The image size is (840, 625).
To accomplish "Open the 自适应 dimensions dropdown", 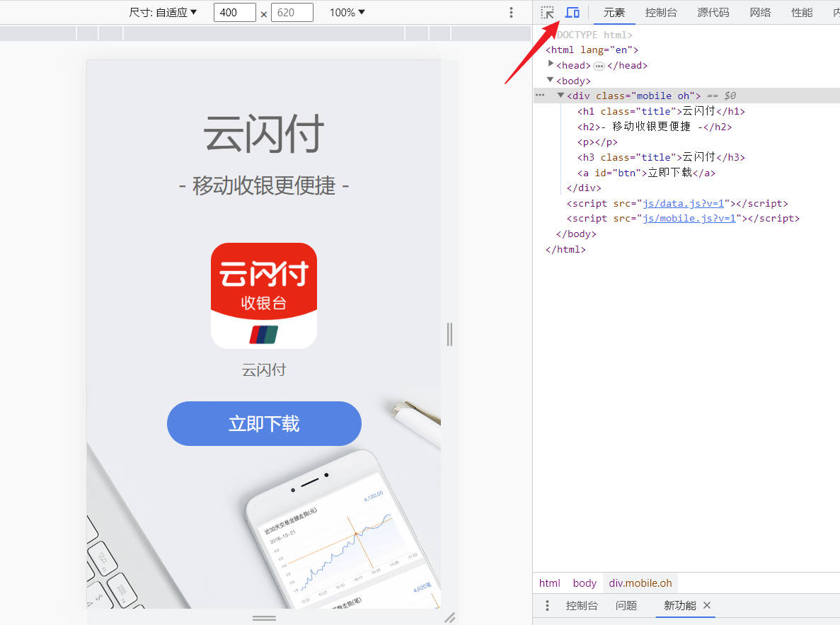I will (x=163, y=12).
